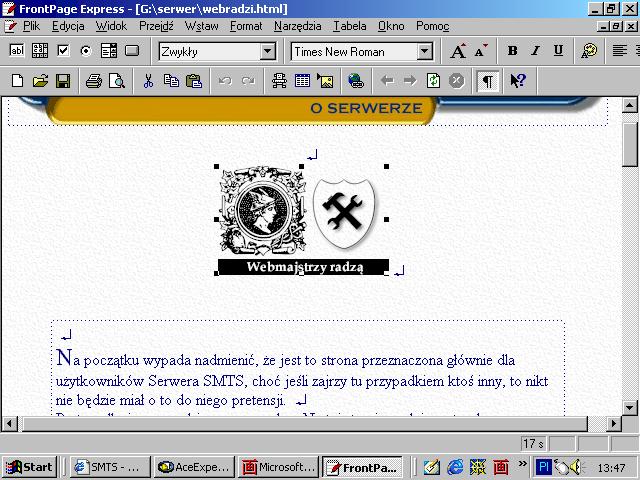Click the horizontal scrollbar left arrow

(10, 424)
